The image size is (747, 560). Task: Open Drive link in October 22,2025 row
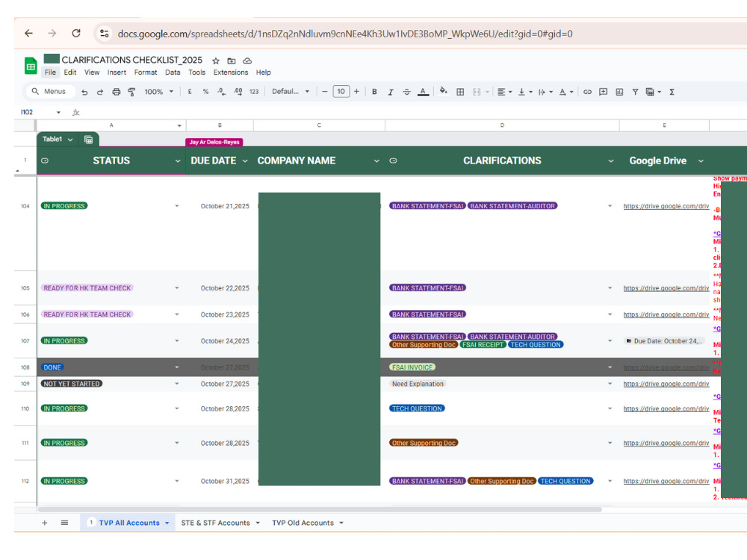pyautogui.click(x=666, y=288)
